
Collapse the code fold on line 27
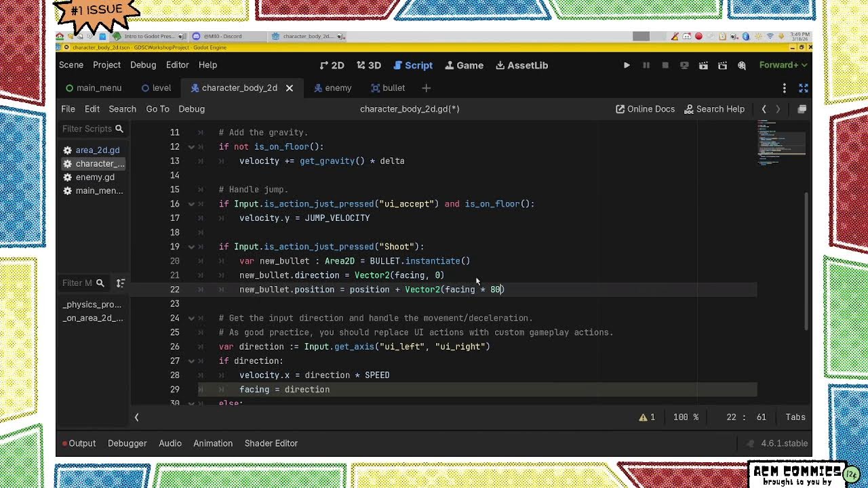point(191,361)
